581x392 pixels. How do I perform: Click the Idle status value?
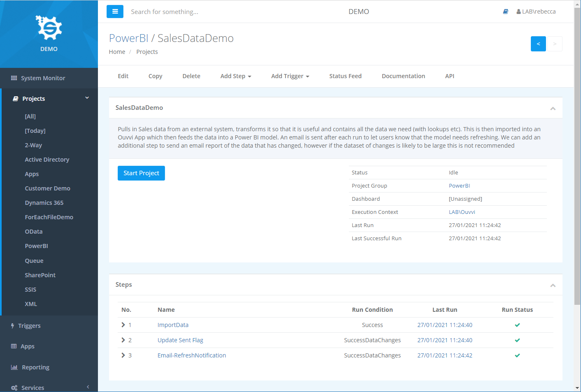(453, 173)
